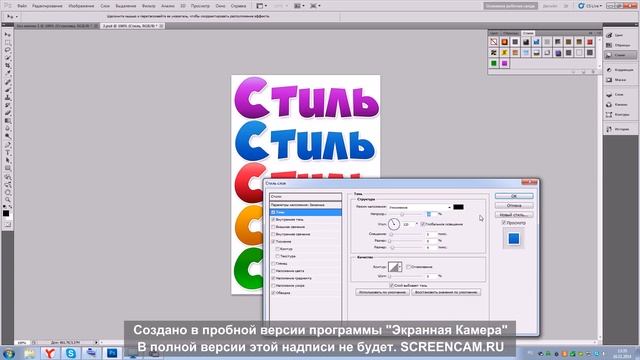Toggle the Тиснение checkbox
This screenshot has width=640, height=360.
click(x=273, y=242)
